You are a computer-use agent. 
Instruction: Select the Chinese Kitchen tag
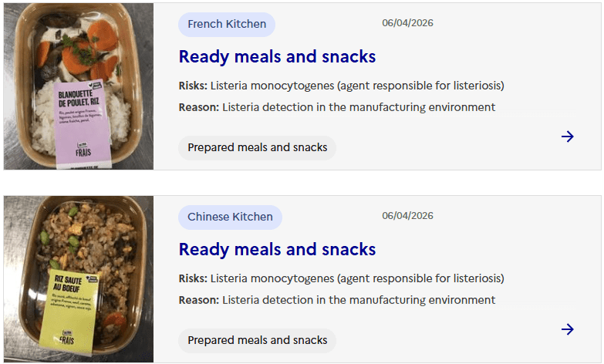[230, 217]
